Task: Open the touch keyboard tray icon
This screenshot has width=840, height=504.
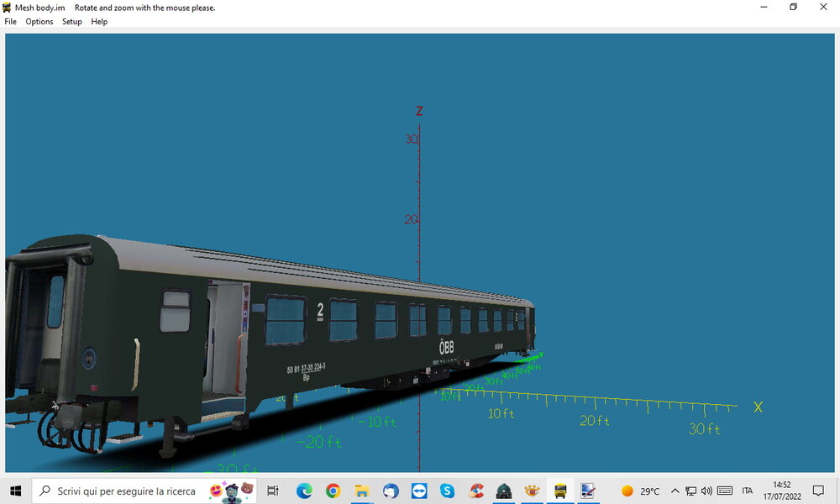Action: [x=725, y=491]
